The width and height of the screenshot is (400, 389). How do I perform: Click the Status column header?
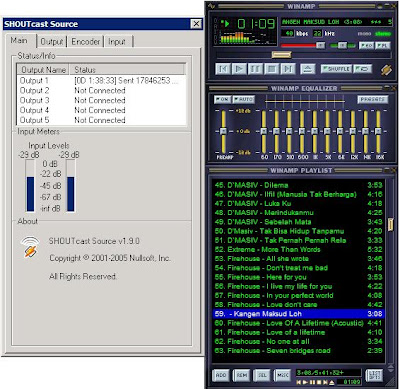coord(127,70)
